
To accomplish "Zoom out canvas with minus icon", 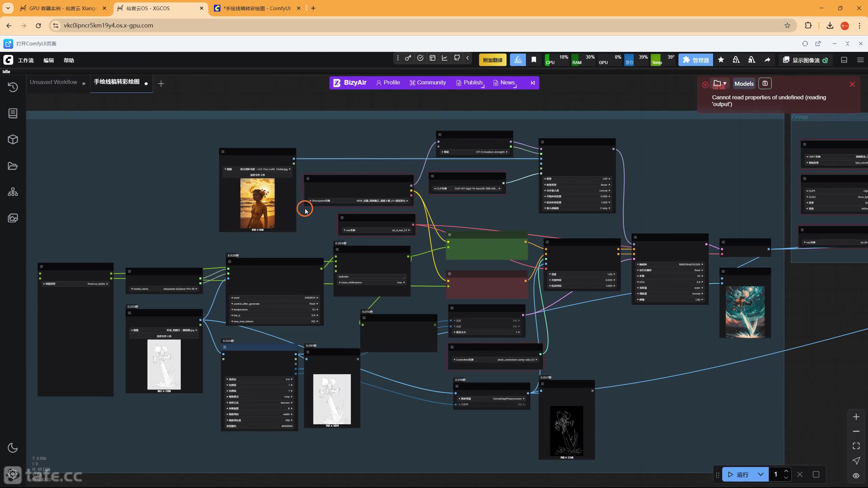I will [856, 431].
